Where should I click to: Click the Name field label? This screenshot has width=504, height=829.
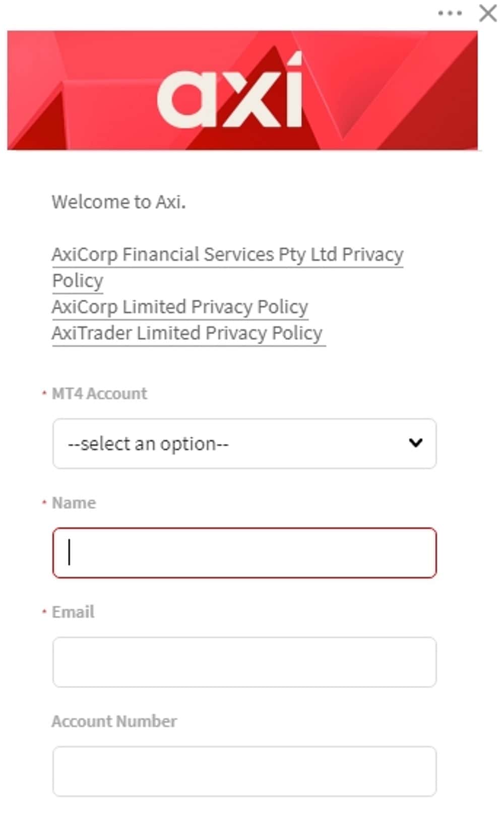74,503
